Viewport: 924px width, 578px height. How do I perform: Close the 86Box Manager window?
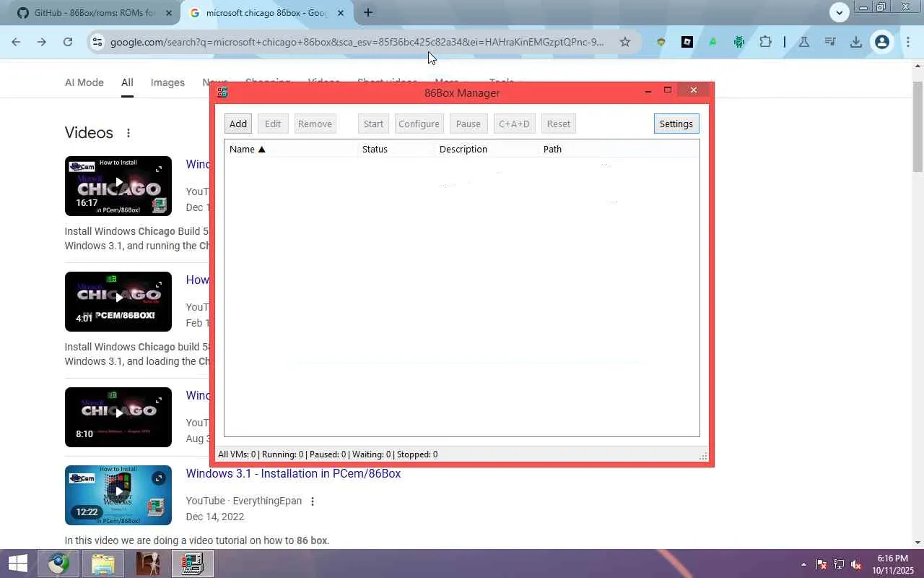coord(694,90)
